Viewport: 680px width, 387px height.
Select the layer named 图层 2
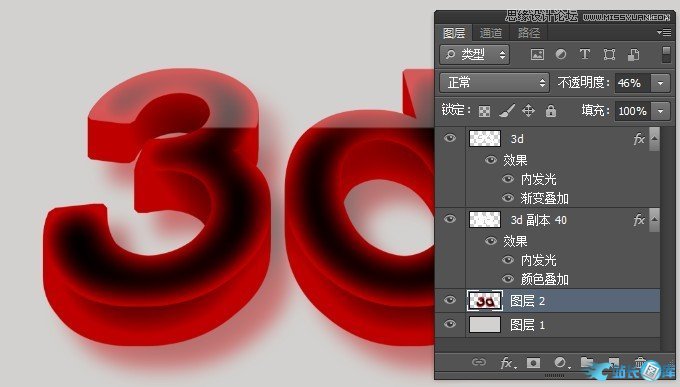527,301
